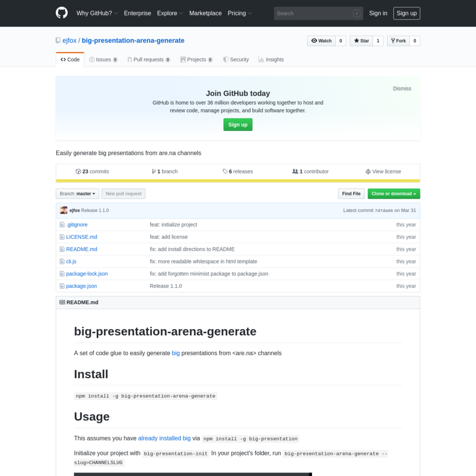Click the file icon next to .gitignore
476x476 pixels.
tap(62, 225)
